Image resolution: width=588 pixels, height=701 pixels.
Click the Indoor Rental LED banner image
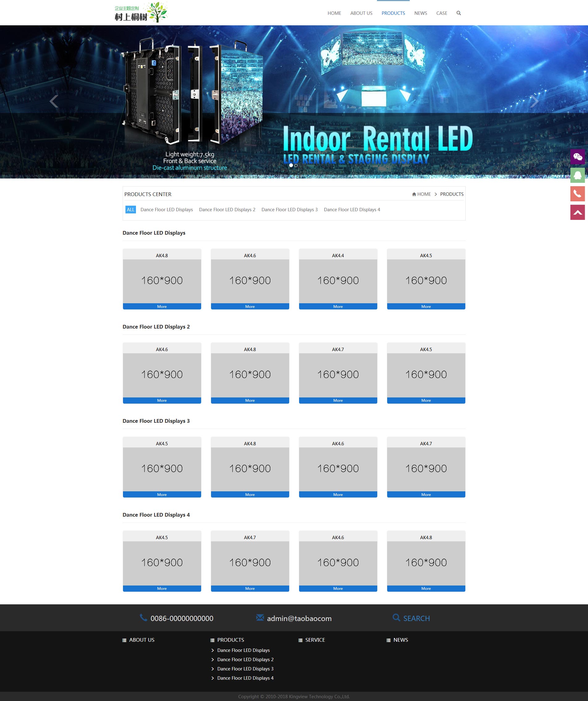tap(294, 102)
